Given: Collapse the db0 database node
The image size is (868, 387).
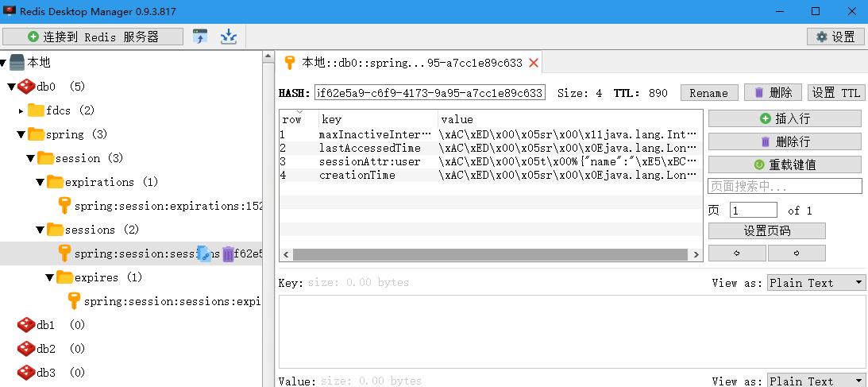Looking at the screenshot, I should (x=11, y=87).
